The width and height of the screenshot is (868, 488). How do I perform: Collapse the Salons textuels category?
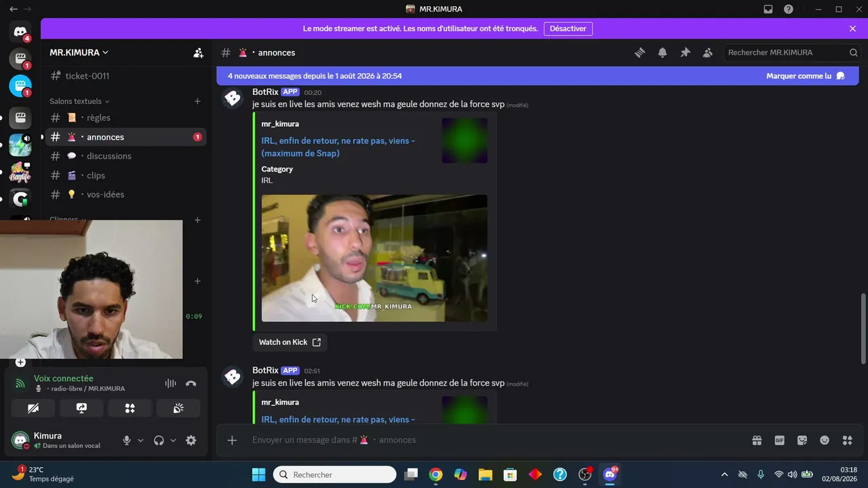click(x=79, y=101)
